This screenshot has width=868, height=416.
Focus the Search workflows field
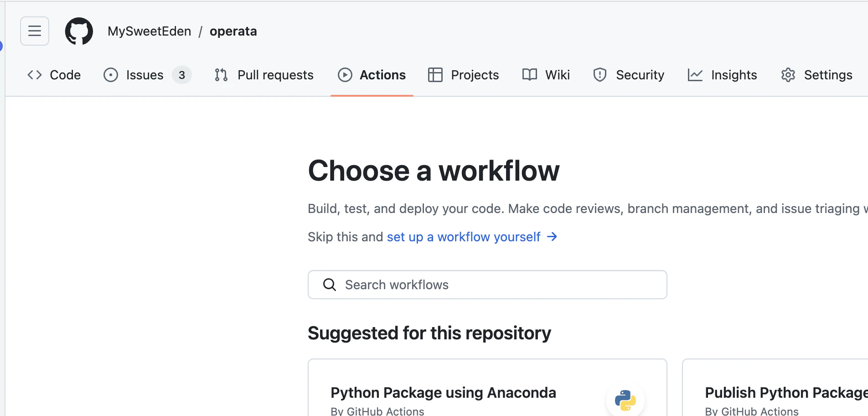pyautogui.click(x=487, y=285)
